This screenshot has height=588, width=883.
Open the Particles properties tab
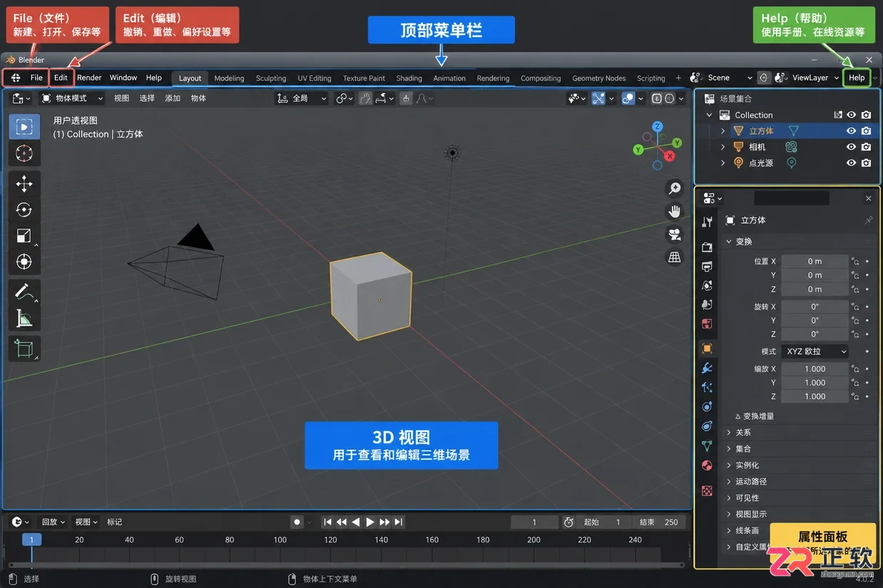[x=707, y=387]
